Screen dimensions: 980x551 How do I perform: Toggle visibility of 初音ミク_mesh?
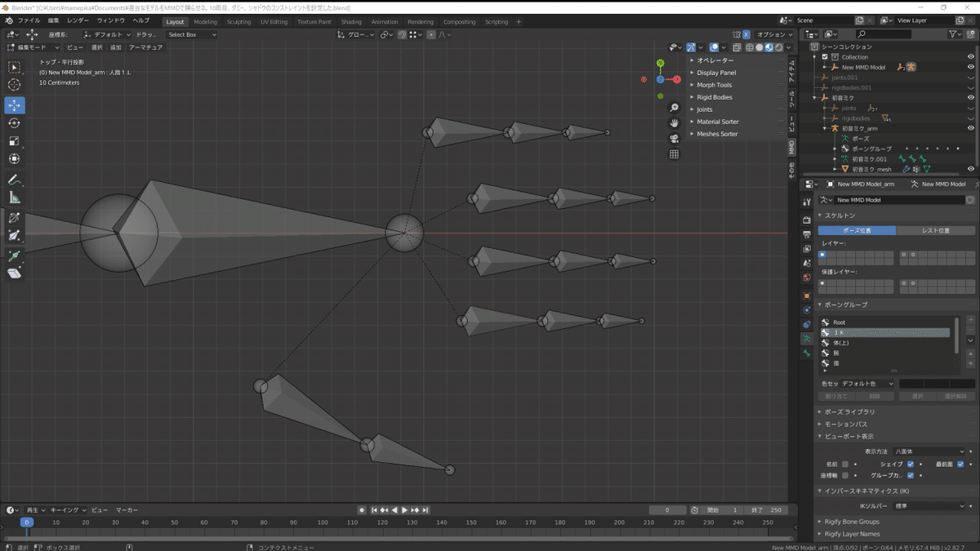(971, 169)
